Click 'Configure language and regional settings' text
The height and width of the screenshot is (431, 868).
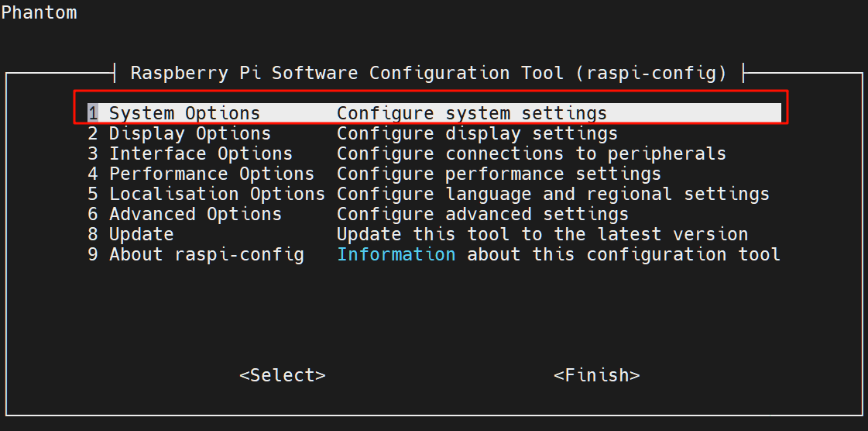553,194
